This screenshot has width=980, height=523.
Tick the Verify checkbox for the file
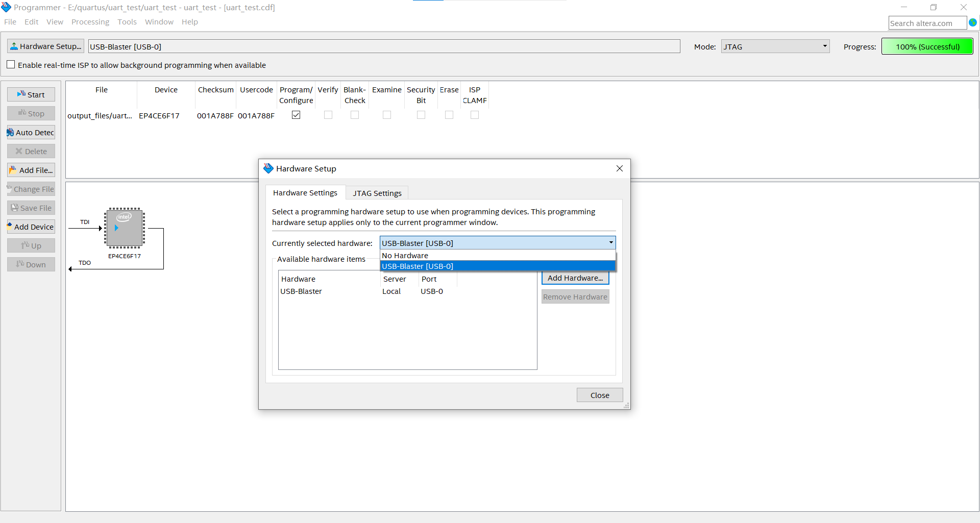[328, 115]
